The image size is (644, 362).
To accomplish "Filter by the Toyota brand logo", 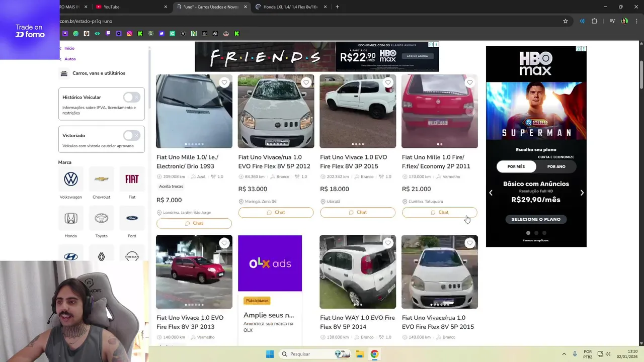I will pos(101,218).
